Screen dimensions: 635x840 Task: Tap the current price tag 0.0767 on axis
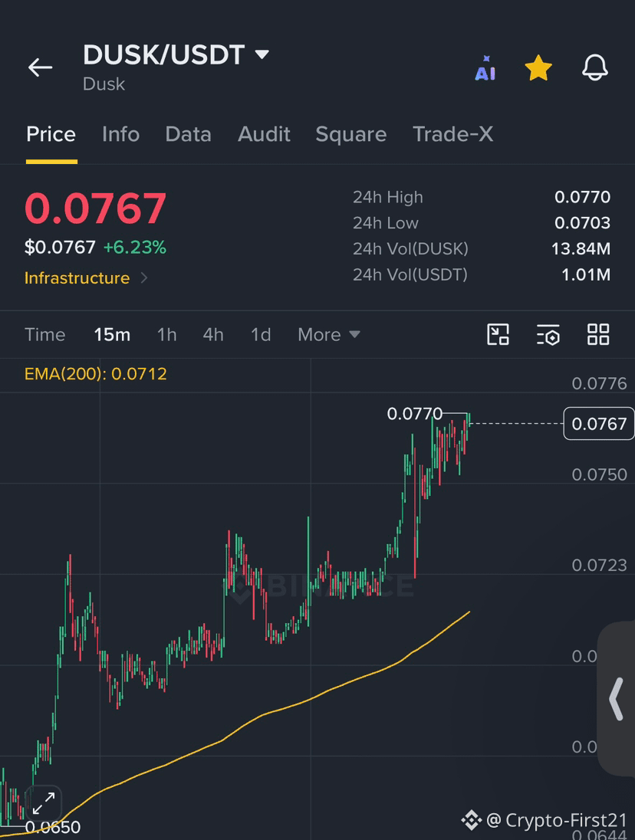click(598, 424)
